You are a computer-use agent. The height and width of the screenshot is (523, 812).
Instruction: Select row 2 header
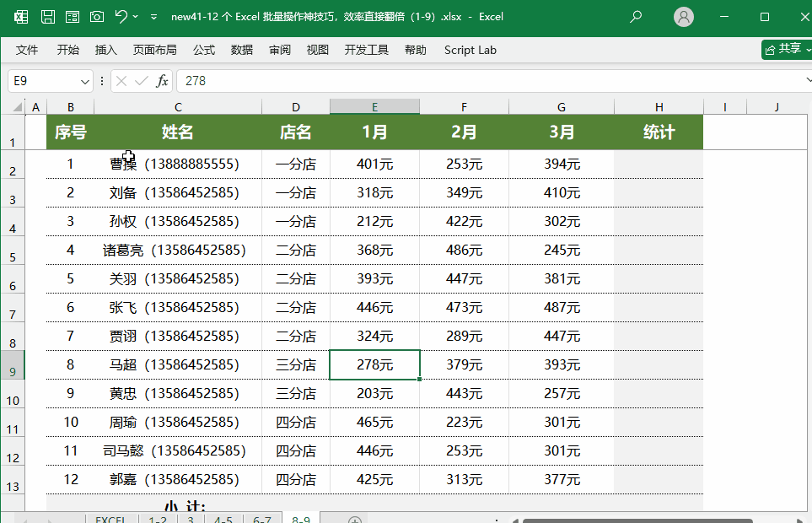click(13, 164)
